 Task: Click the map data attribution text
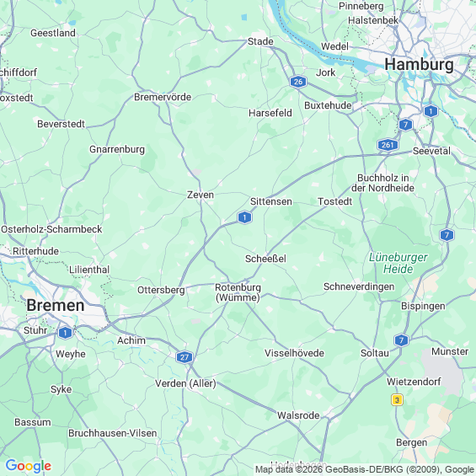[365, 469]
